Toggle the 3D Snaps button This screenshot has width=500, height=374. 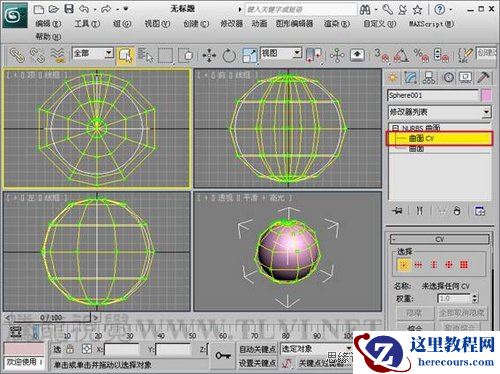[382, 55]
